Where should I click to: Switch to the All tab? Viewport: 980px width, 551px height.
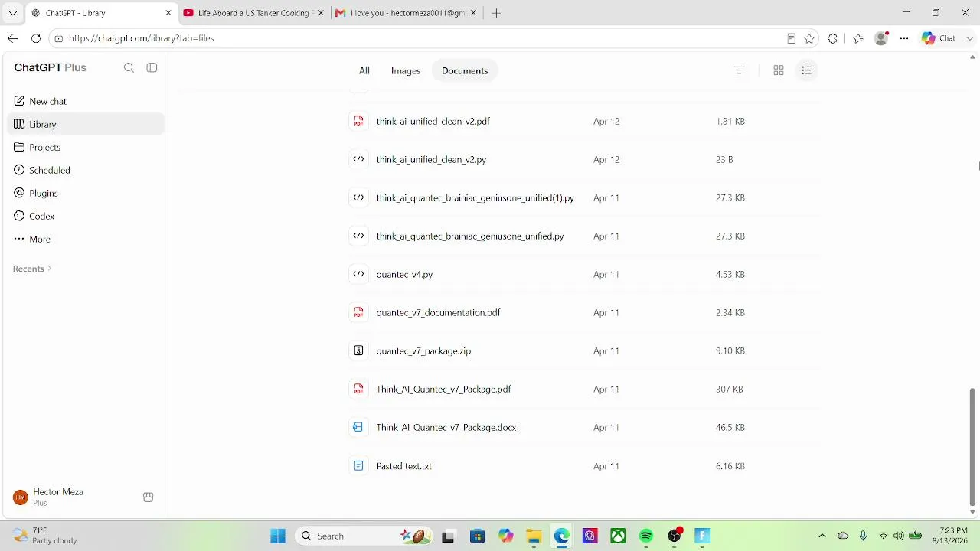click(364, 70)
